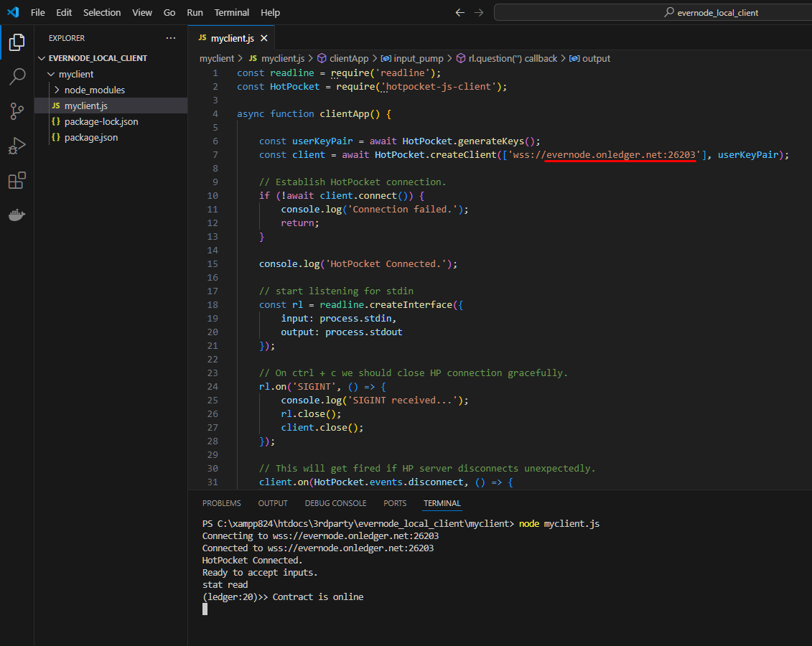Open the Selection menu
The image size is (812, 646).
pos(102,12)
